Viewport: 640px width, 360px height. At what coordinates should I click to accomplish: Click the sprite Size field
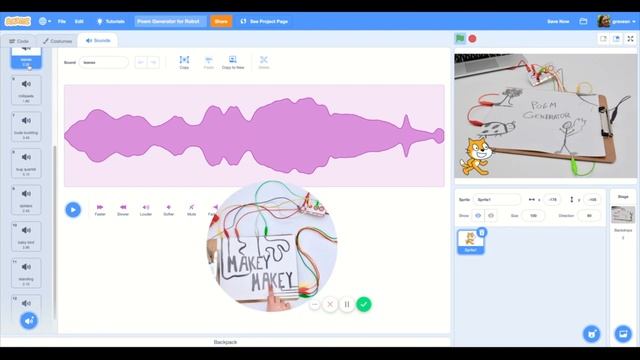coord(533,216)
